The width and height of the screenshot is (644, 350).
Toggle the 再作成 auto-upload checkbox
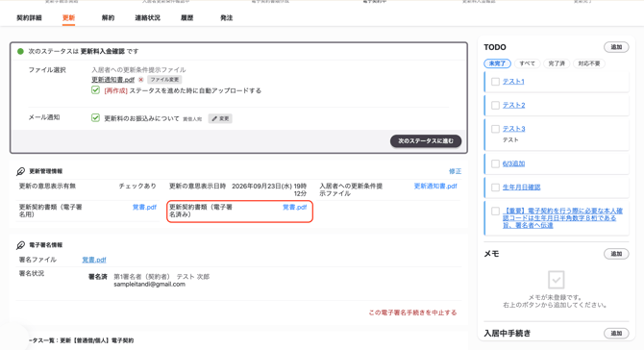[95, 90]
